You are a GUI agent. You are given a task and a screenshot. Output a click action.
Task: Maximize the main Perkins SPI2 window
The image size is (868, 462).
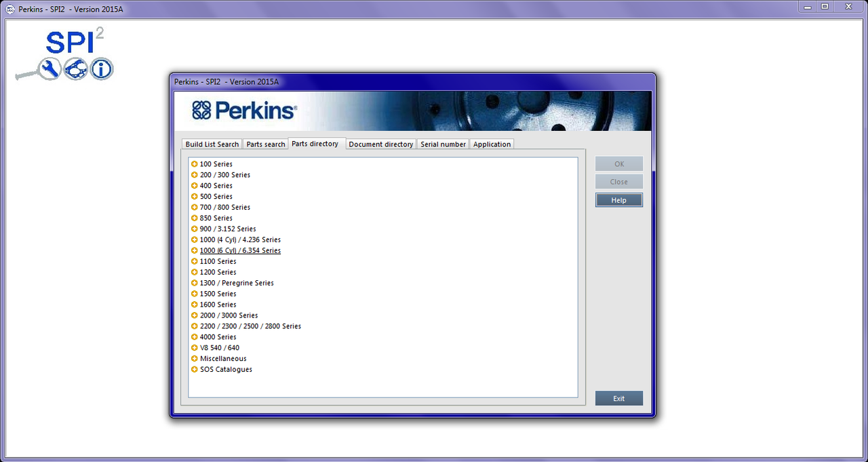(825, 7)
